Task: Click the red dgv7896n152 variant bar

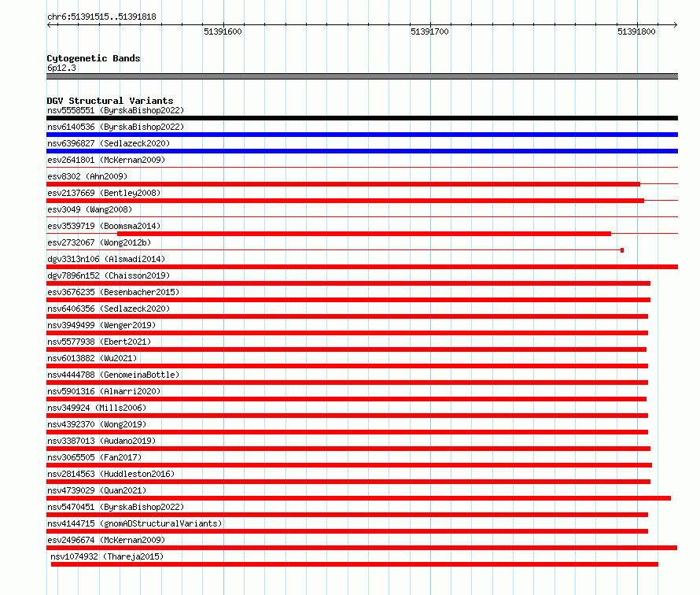Action: click(348, 283)
